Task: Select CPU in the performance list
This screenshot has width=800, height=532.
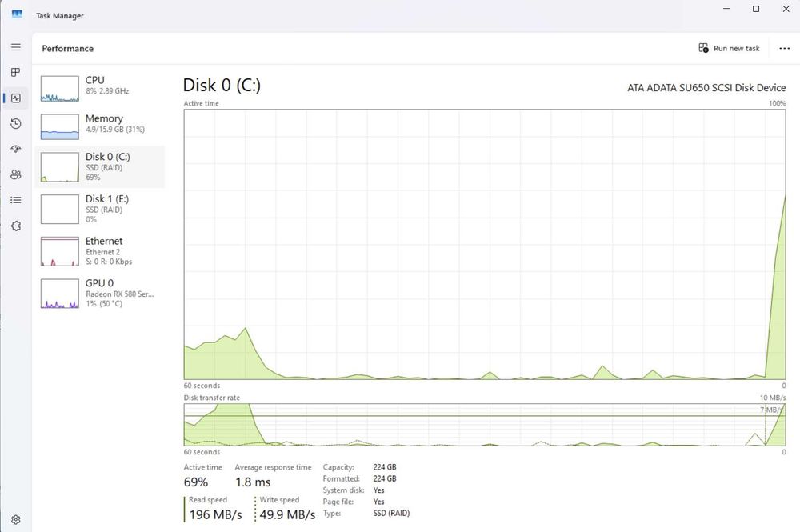Action: tap(99, 88)
